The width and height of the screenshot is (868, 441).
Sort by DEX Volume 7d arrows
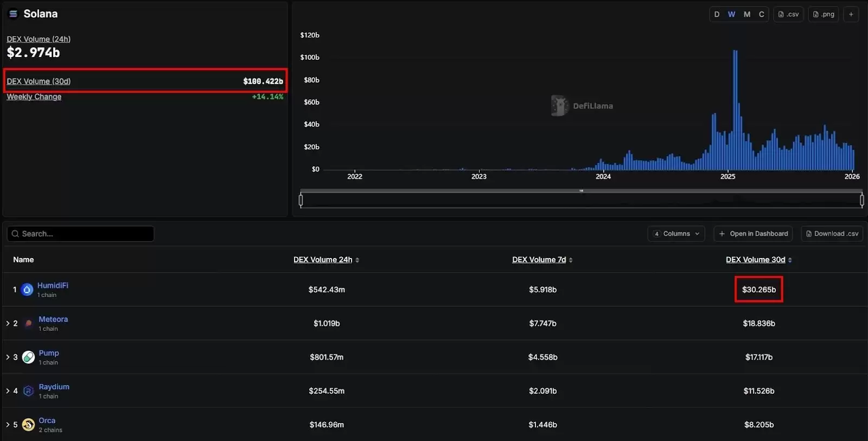[x=571, y=260]
